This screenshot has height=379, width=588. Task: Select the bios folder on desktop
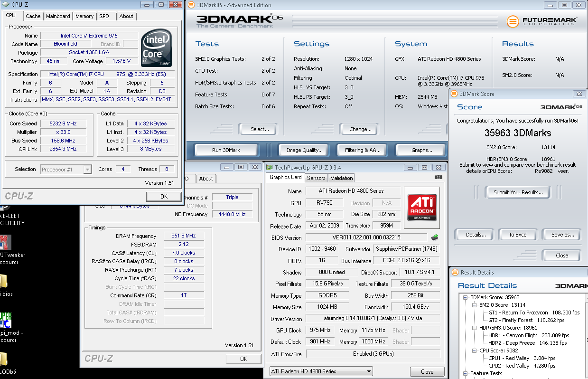point(6,285)
